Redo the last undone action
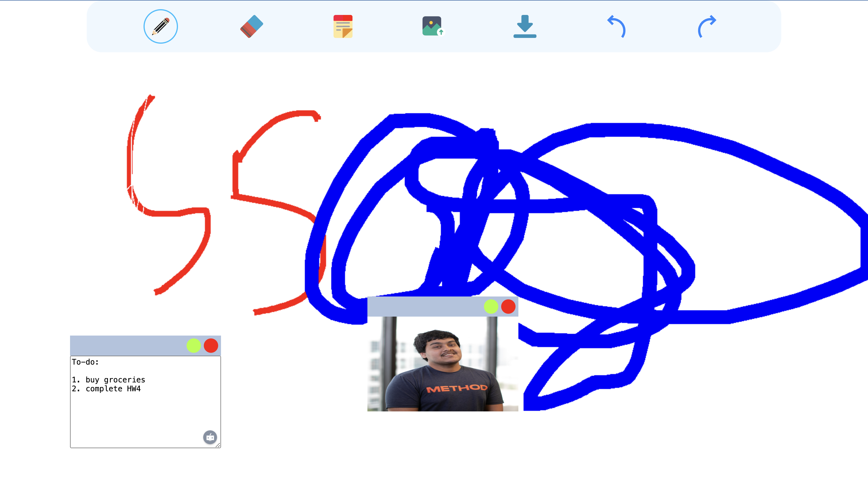Screen dimensions: 868x493 coord(707,26)
